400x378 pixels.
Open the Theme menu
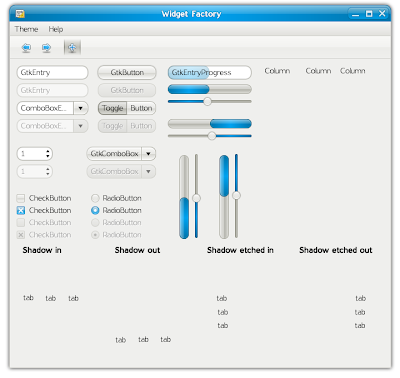(x=26, y=29)
